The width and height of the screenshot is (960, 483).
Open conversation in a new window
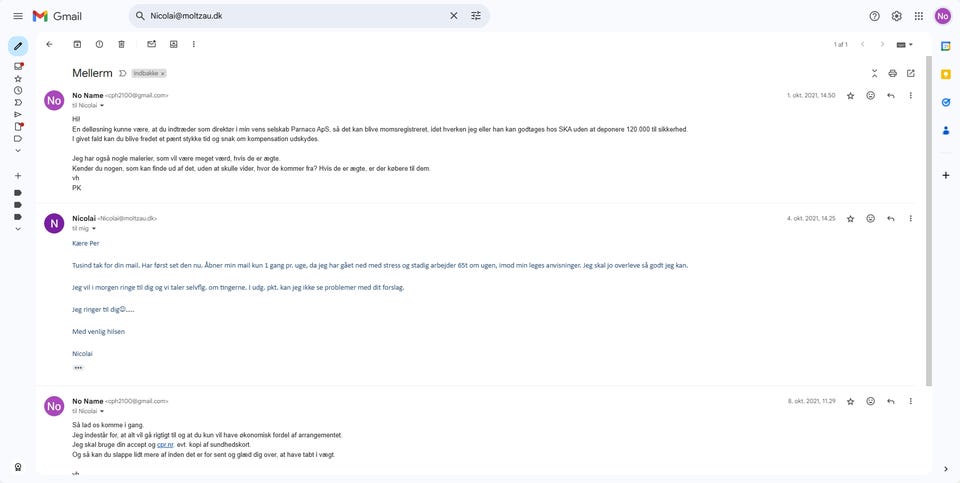(x=911, y=73)
